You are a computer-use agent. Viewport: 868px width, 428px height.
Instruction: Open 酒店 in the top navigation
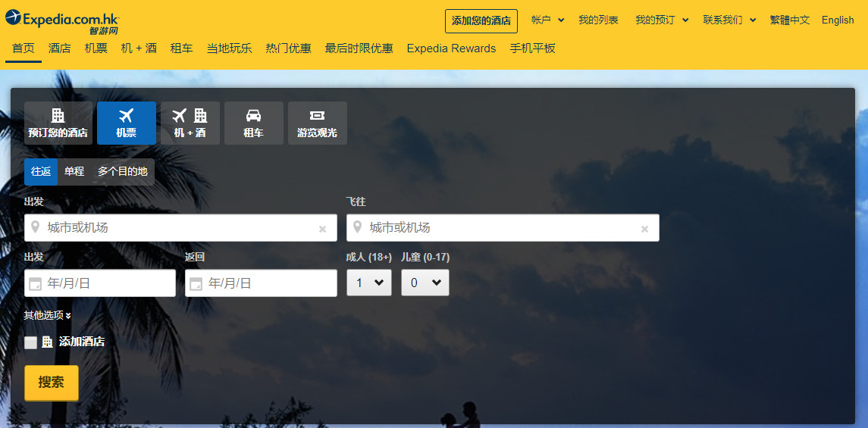click(x=60, y=48)
